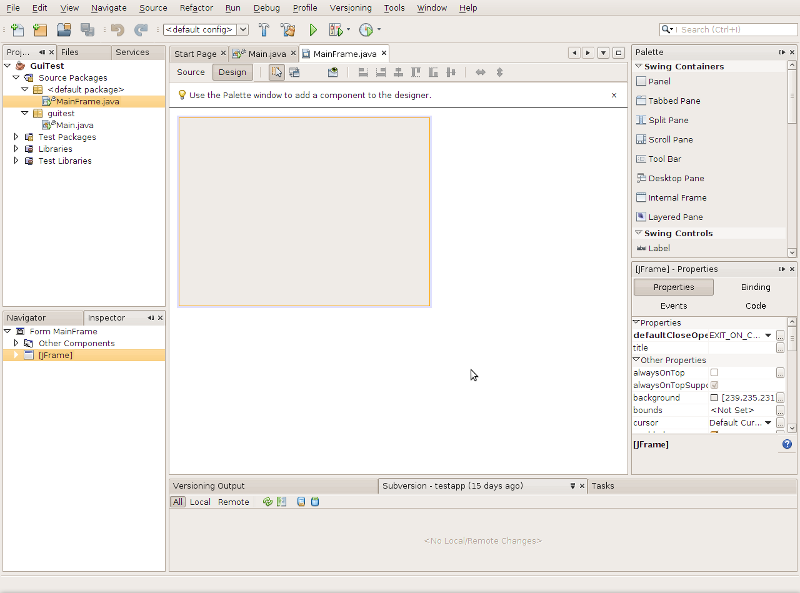Open the cursor property dropdown

point(768,423)
